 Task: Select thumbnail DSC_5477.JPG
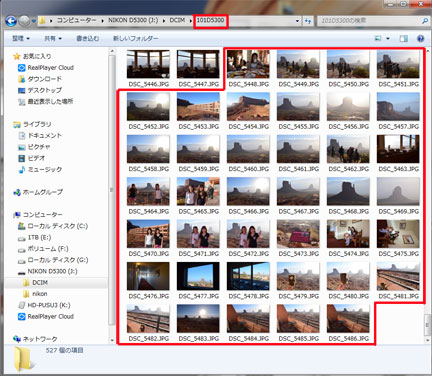click(198, 276)
